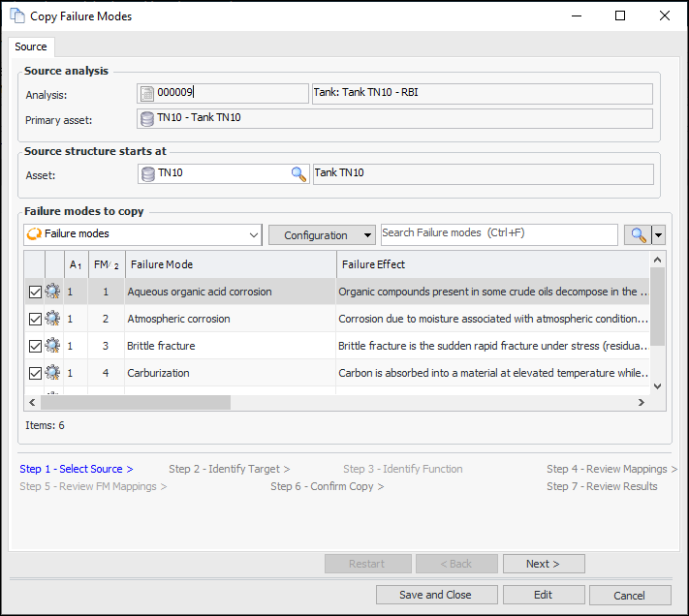Click the gear icon for Brittle fracture row

coord(52,346)
